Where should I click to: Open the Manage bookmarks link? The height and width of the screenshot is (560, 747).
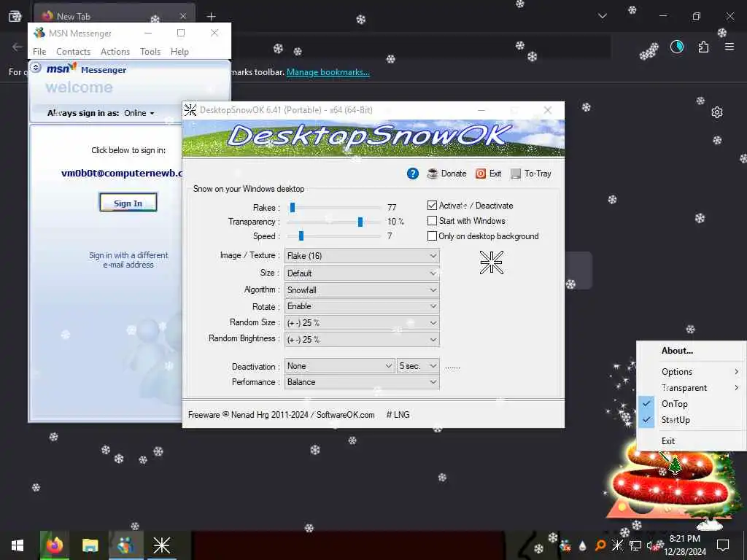point(328,72)
